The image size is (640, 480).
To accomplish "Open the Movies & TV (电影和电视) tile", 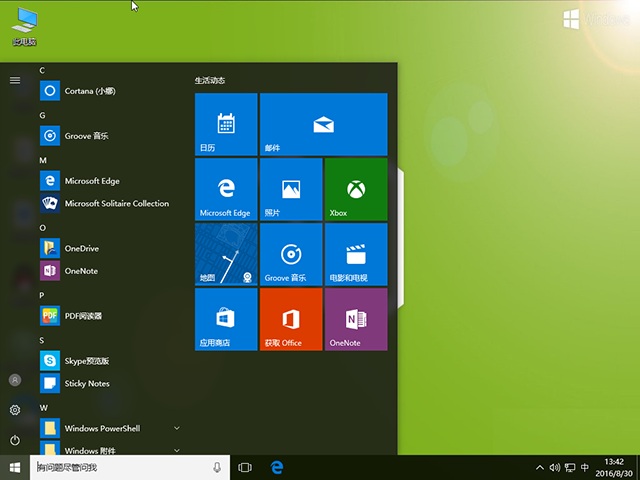I will [x=355, y=254].
